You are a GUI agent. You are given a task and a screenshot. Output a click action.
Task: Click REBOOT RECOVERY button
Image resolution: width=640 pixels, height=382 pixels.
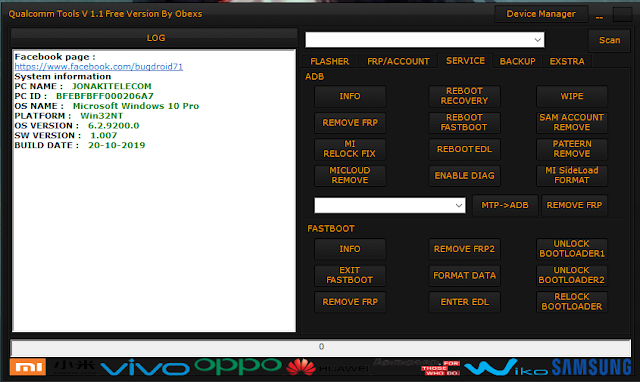464,96
